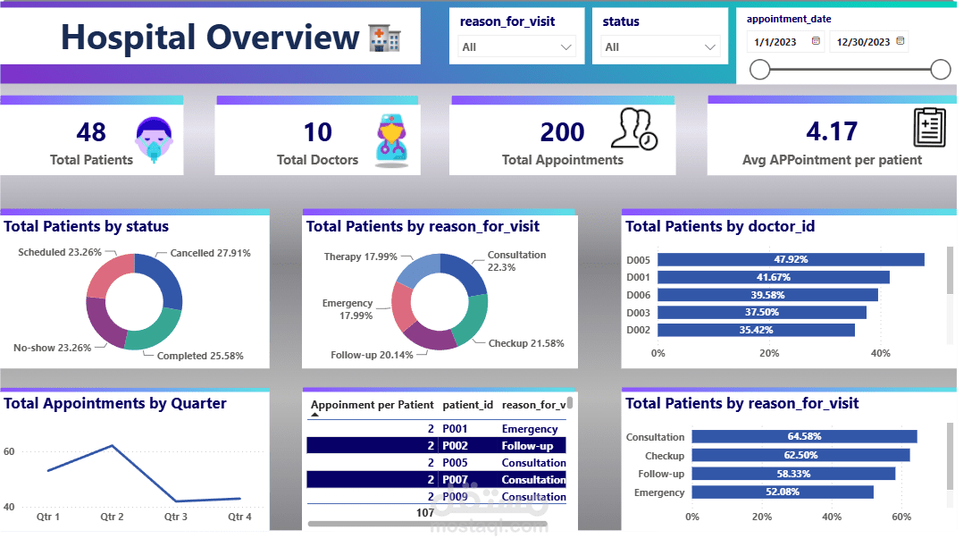Select the D005 bar showing 47.92%
The width and height of the screenshot is (980, 547).
click(x=791, y=259)
